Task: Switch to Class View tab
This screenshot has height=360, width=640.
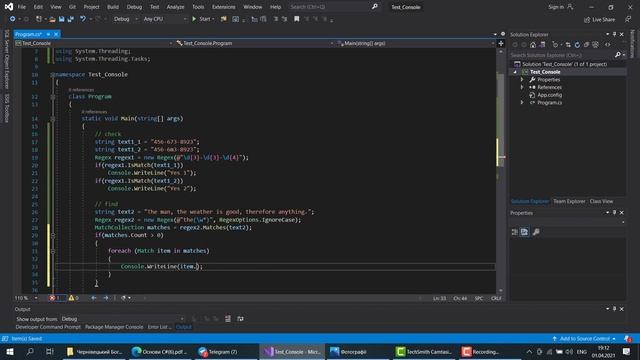Action: coord(601,201)
